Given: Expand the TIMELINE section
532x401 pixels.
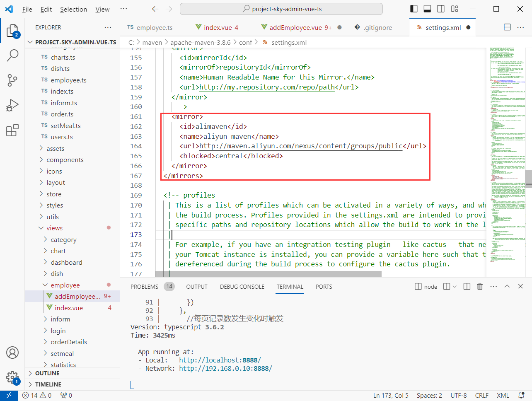Looking at the screenshot, I should point(72,384).
